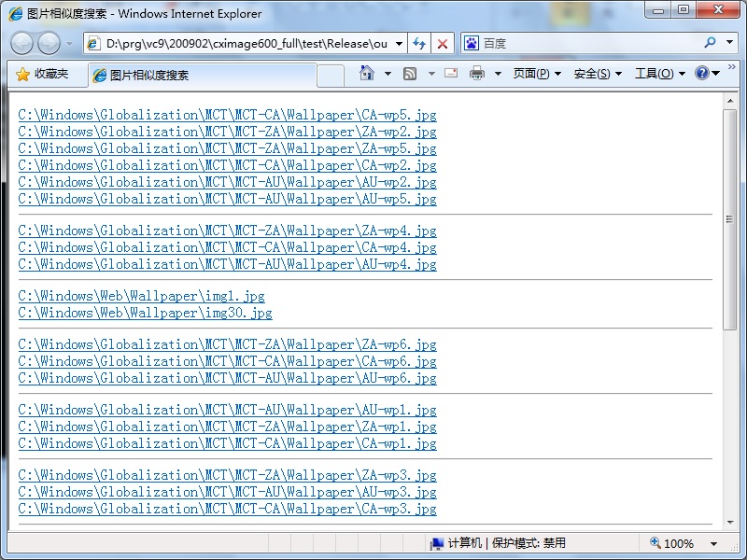This screenshot has width=747, height=560.
Task: Open link CA-wp5.jpg
Action: pos(227,115)
